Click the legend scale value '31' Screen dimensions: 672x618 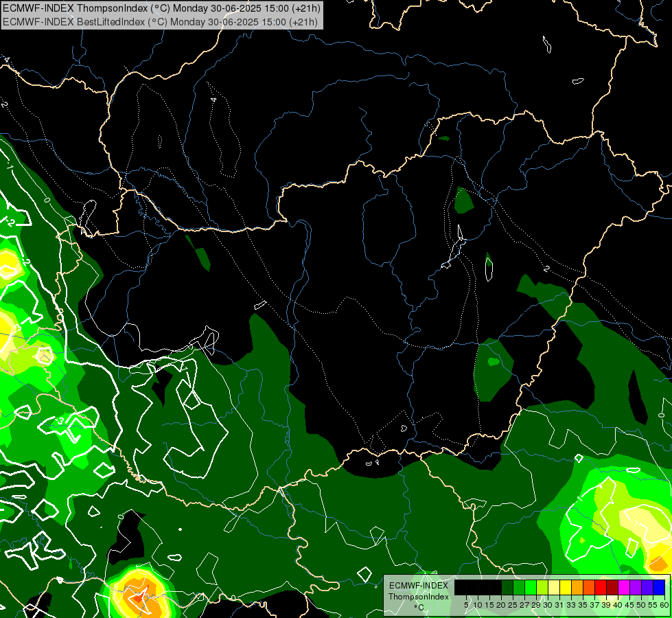pos(559,605)
